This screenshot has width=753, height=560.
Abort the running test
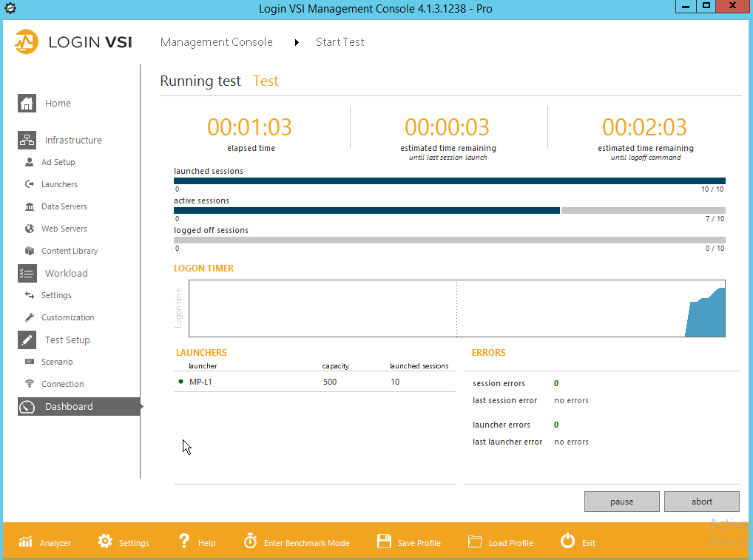click(702, 502)
